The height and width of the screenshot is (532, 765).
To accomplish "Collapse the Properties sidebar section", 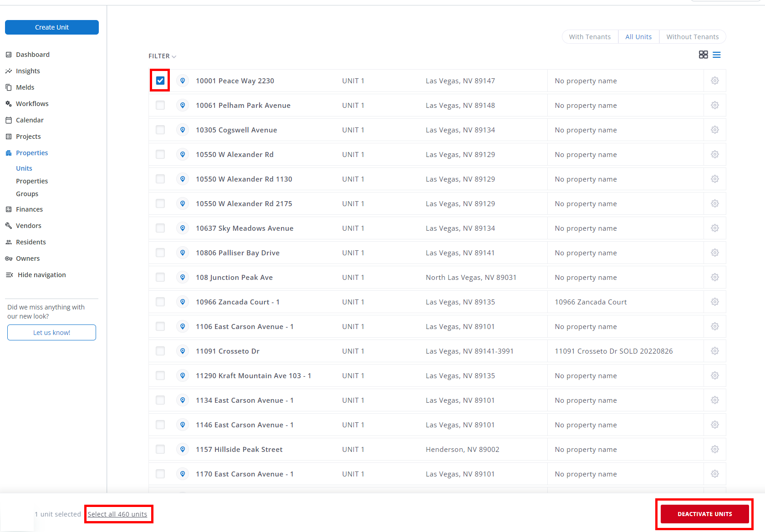I will [32, 153].
